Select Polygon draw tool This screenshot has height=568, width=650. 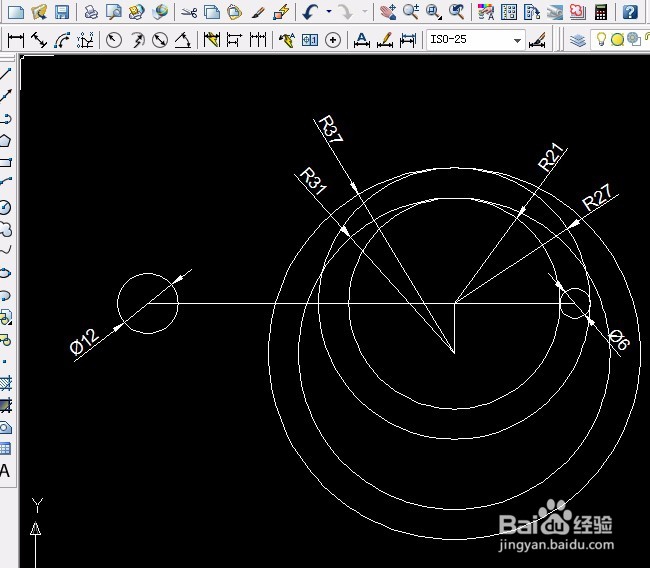(x=5, y=141)
